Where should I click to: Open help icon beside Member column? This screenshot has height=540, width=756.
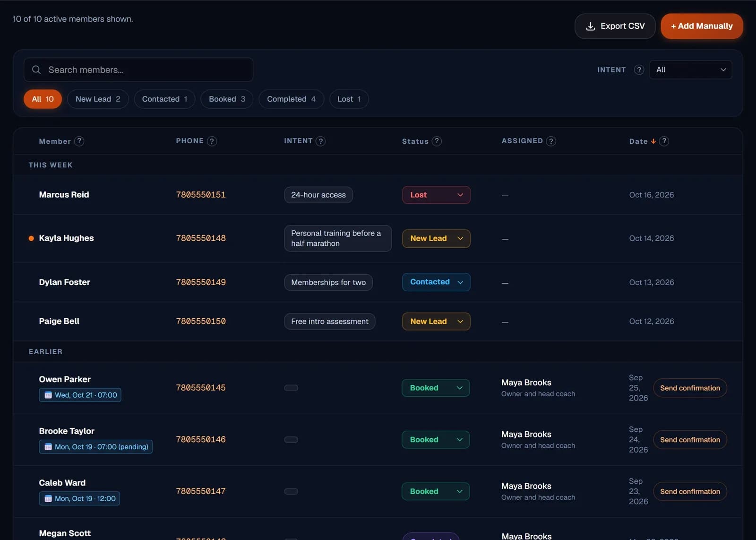[x=79, y=141]
